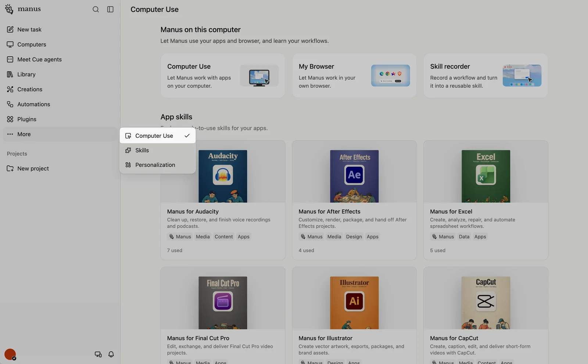Viewport: 588px width, 364px height.
Task: Choose Personalization from the More menu
Action: click(x=158, y=165)
